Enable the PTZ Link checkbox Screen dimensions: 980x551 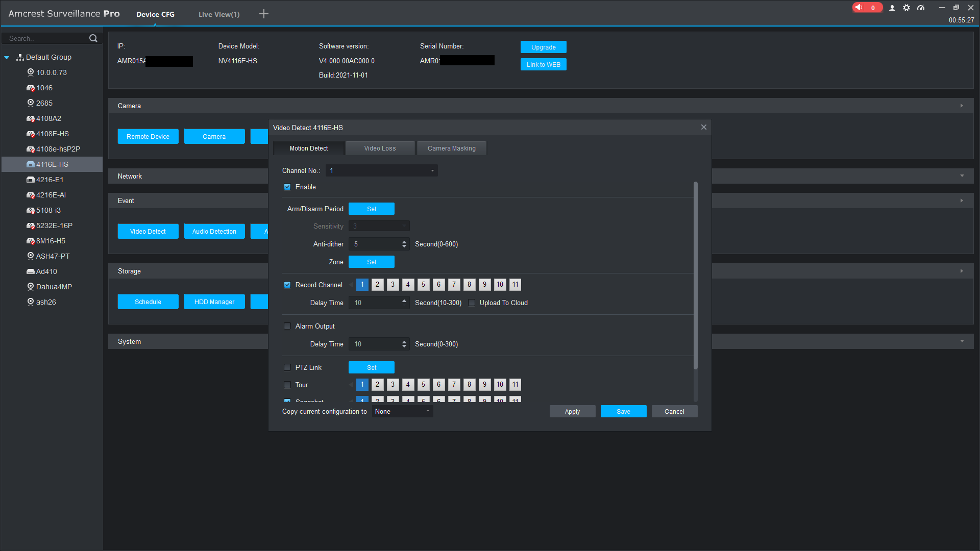click(287, 367)
